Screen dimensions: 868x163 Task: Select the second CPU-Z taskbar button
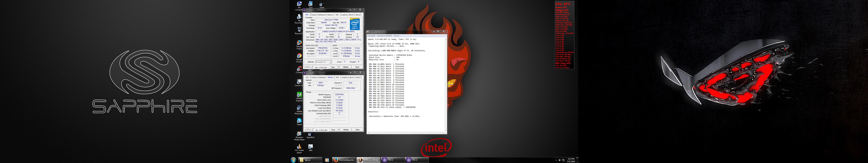tap(417, 160)
